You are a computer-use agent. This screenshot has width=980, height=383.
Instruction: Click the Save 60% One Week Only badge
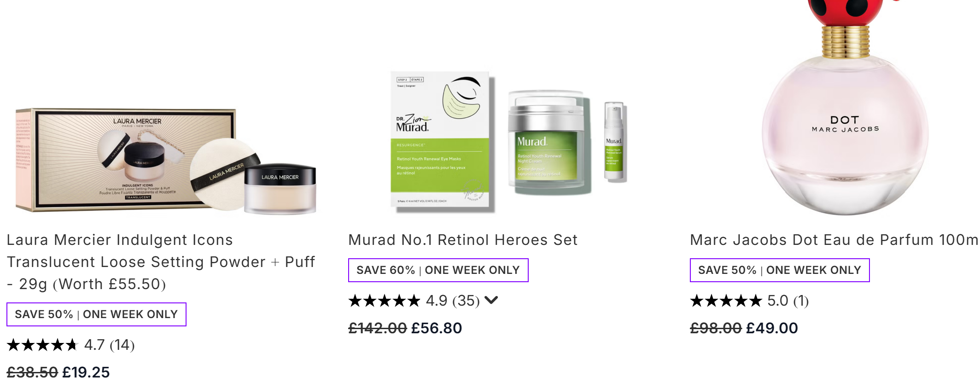438,270
